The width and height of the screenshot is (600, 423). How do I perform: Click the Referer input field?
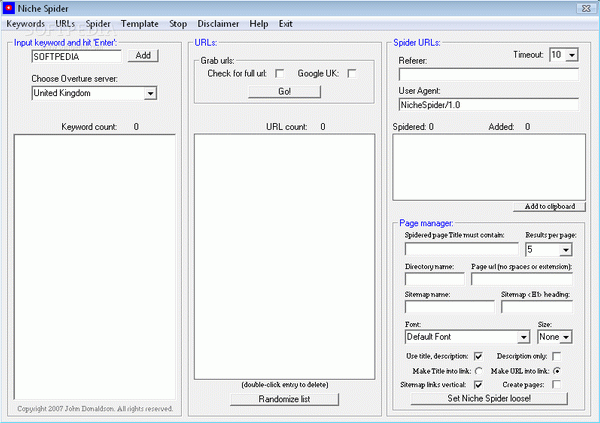pos(489,75)
